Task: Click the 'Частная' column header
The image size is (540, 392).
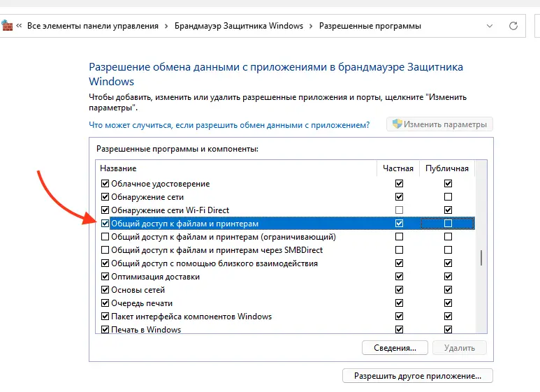Action: tap(398, 168)
